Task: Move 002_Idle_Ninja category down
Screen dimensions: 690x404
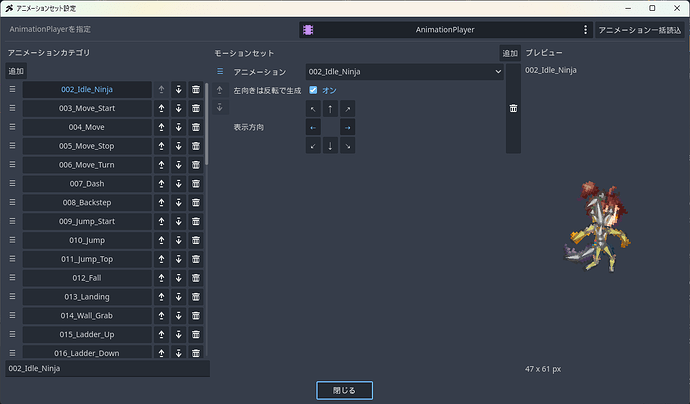Action: tap(179, 89)
